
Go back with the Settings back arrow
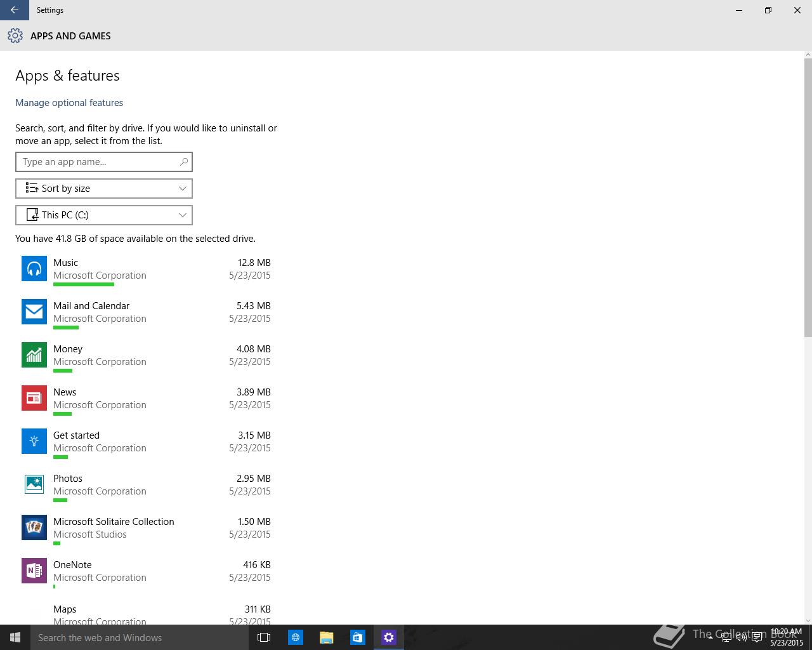click(14, 10)
